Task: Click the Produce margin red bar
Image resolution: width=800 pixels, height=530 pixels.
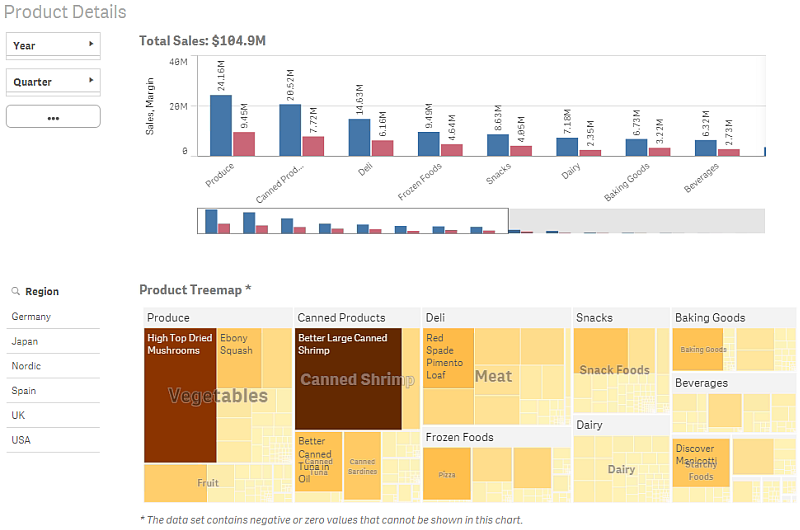Action: [x=244, y=143]
